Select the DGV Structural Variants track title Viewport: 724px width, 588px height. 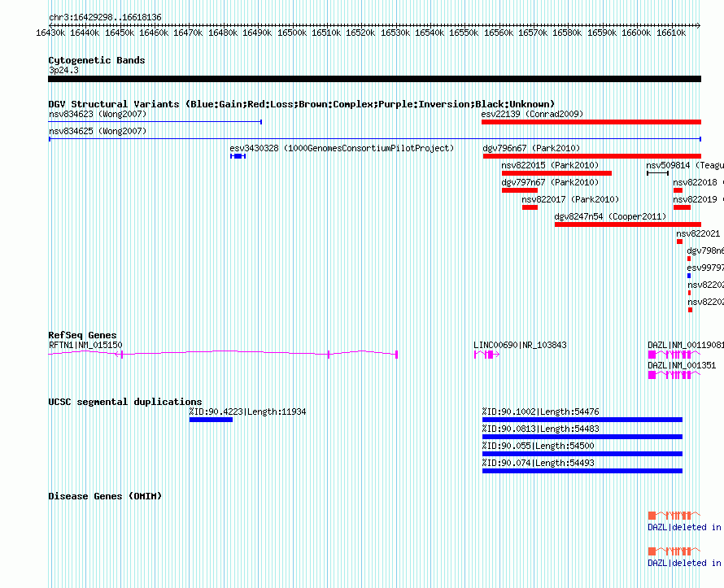(302, 104)
